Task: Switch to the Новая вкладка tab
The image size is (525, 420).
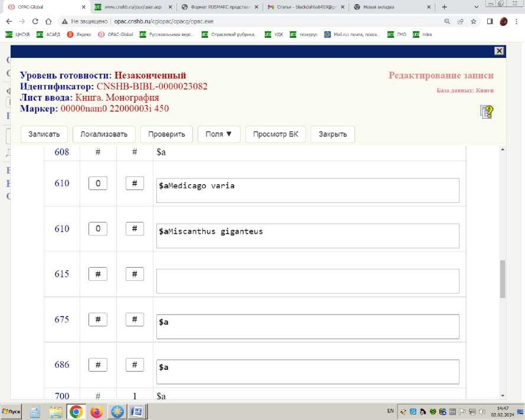Action: [392, 7]
